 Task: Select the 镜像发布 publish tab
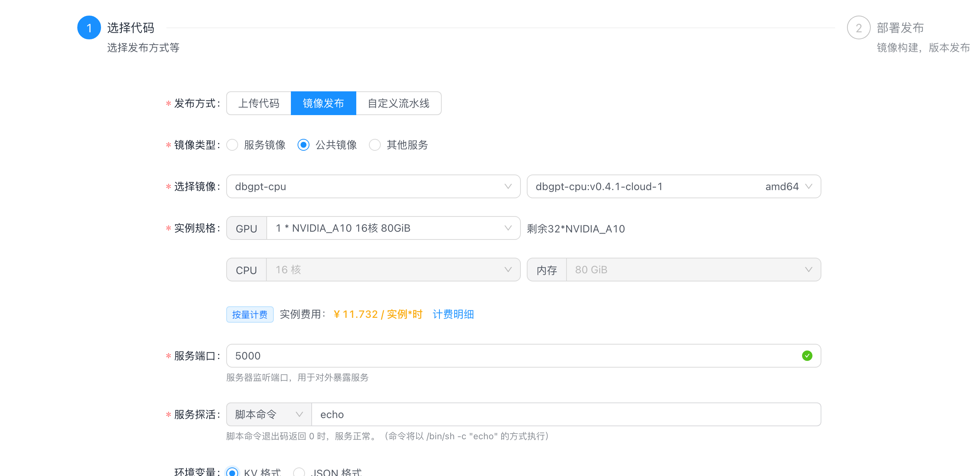(323, 103)
